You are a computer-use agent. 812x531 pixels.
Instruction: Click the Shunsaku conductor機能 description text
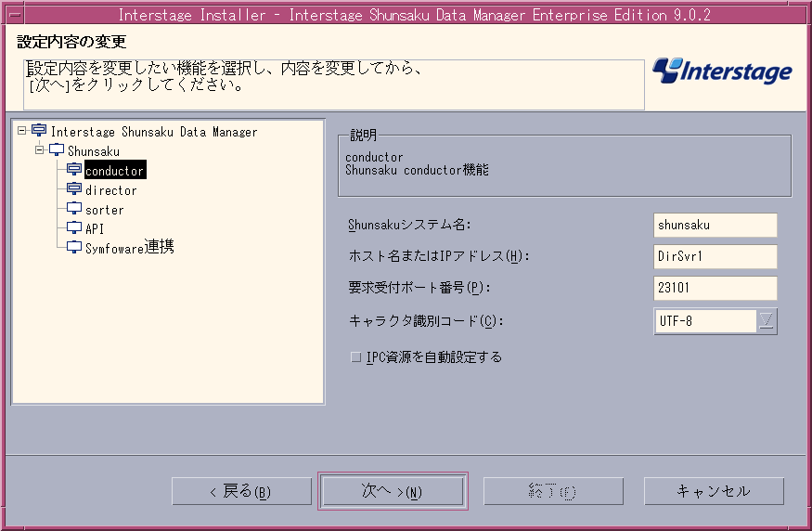tap(417, 170)
